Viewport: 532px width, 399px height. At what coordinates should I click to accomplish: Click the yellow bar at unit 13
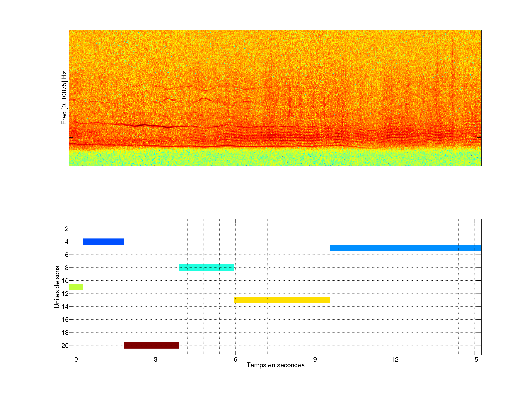282,300
